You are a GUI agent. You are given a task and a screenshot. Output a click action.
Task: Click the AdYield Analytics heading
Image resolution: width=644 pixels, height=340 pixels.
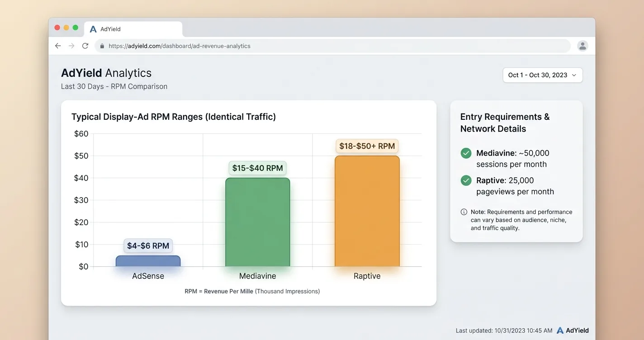[x=106, y=73]
